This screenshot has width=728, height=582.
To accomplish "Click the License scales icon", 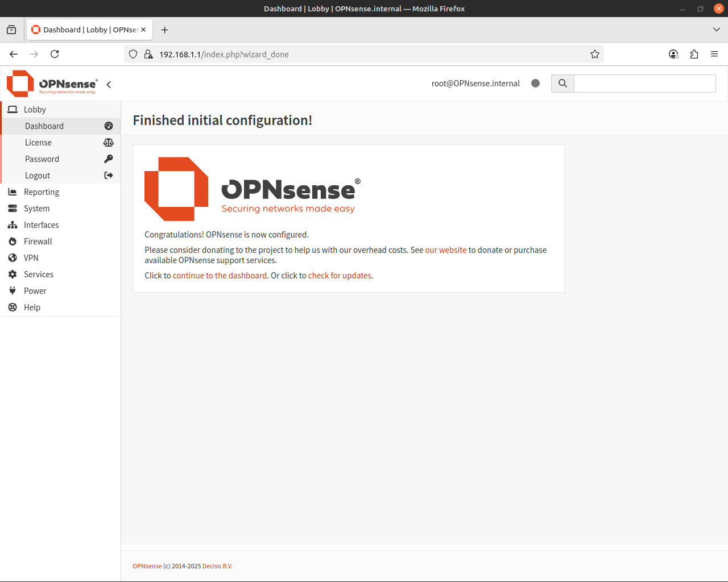I will 109,143.
